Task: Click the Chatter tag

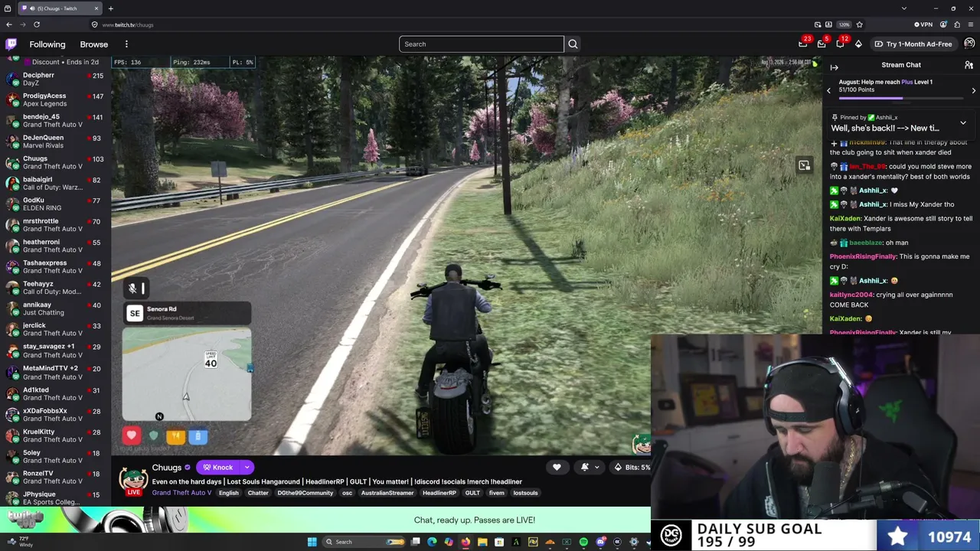Action: (258, 493)
